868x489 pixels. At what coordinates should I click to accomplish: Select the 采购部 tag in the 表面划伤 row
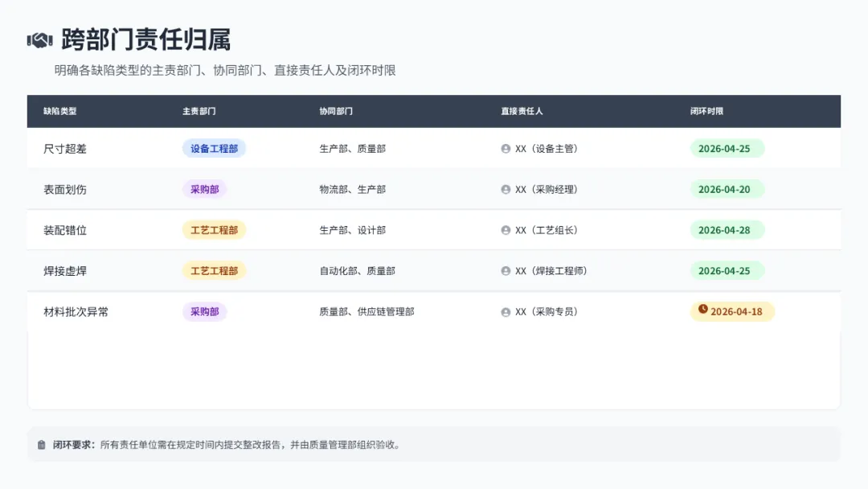coord(205,189)
